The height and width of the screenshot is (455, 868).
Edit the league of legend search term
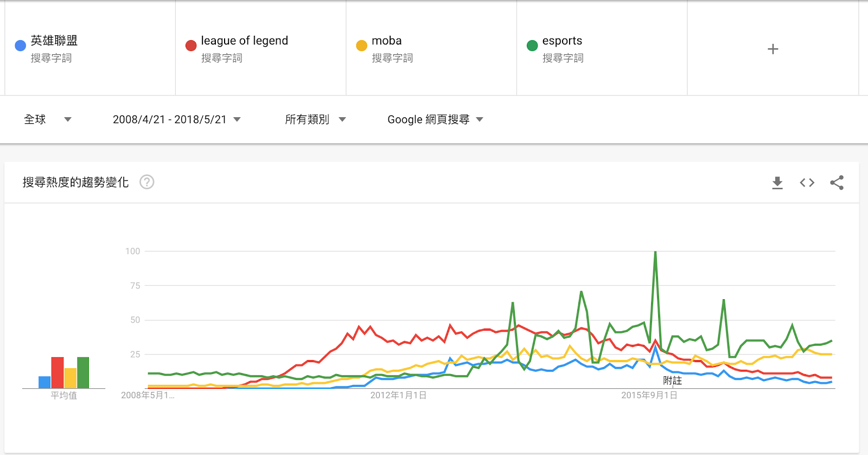coord(245,41)
